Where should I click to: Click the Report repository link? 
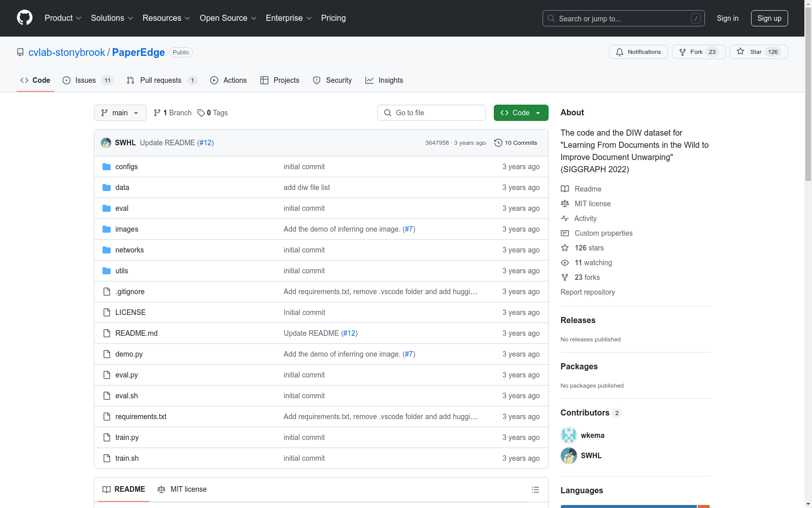[588, 292]
